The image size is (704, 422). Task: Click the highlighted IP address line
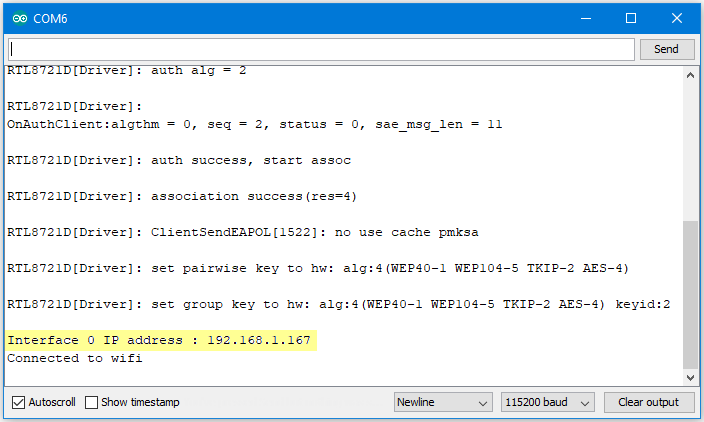[161, 340]
